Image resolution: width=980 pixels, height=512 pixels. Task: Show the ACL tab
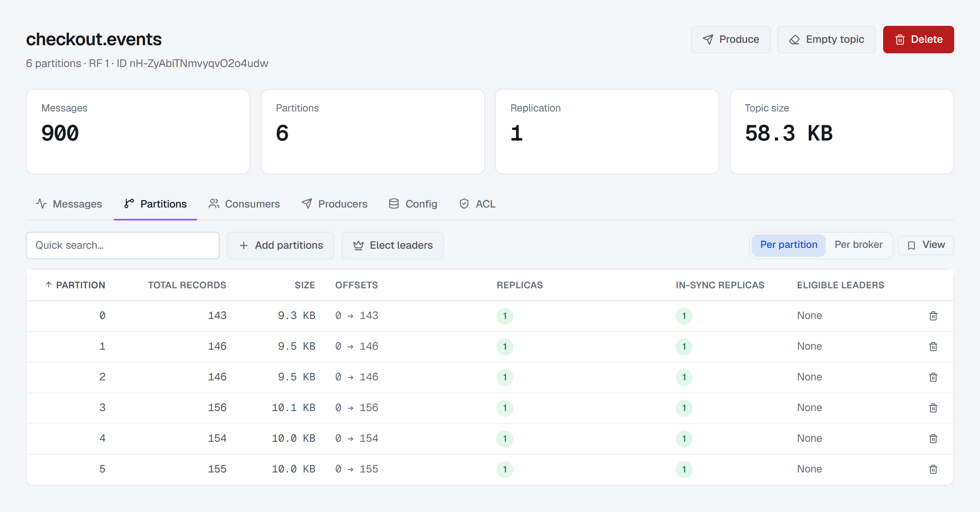(x=477, y=204)
